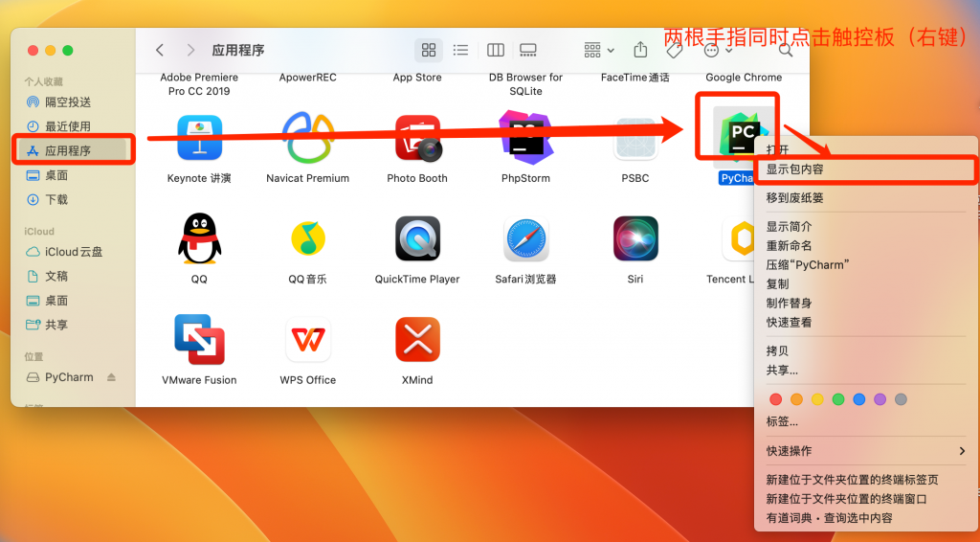Switch Finder to gallery view

(528, 50)
